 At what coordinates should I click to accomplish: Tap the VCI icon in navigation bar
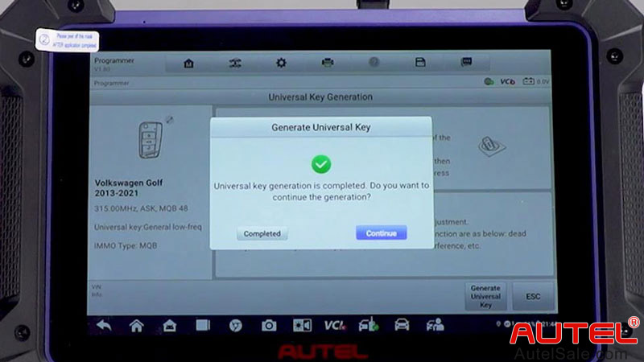pos(335,326)
